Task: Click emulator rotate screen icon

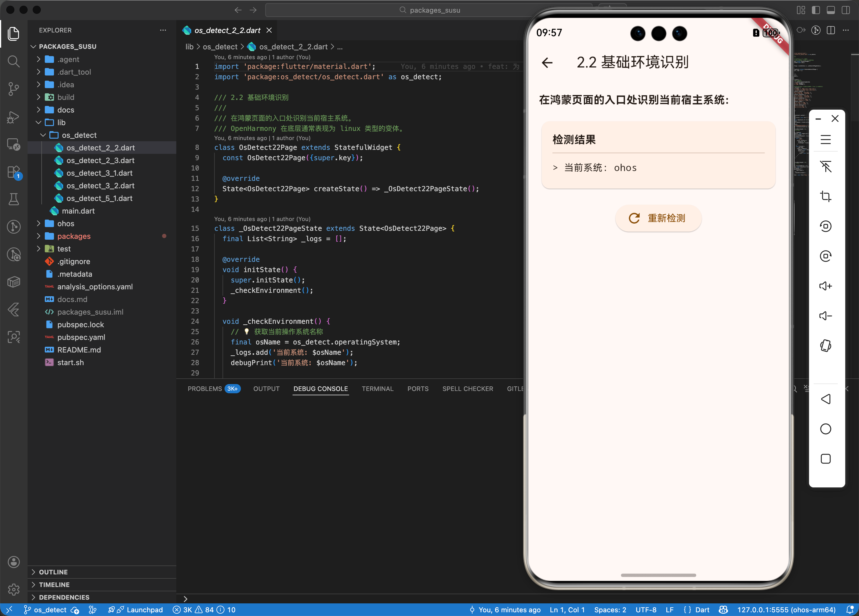Action: 825,346
